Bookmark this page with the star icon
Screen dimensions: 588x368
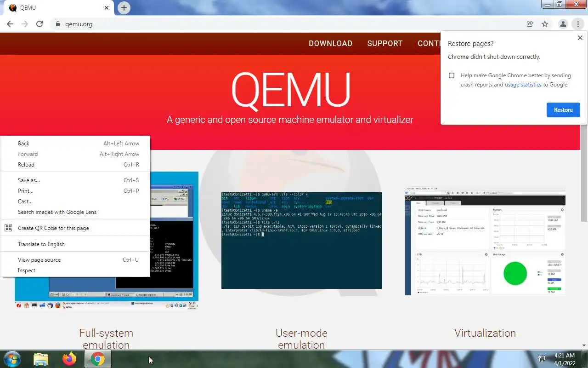[x=545, y=24]
